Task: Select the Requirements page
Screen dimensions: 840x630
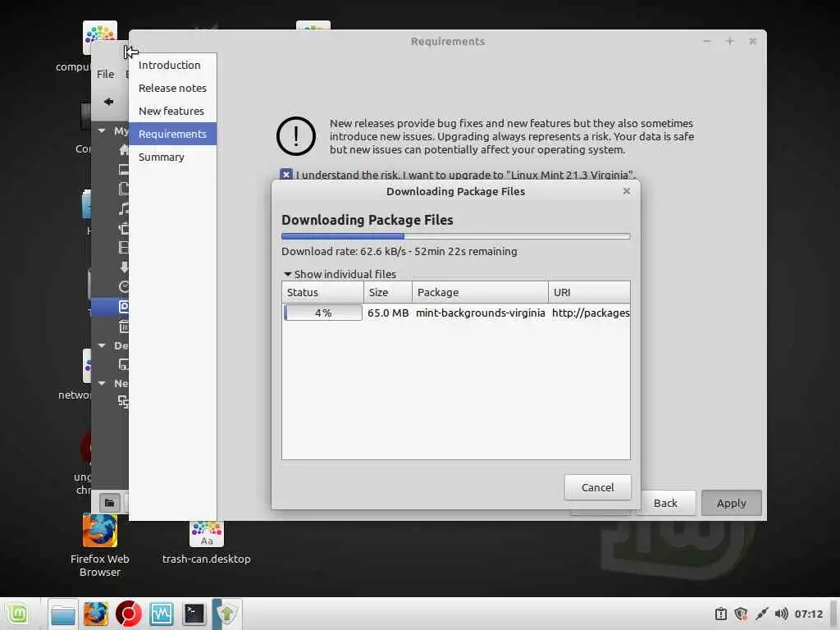Action: 172,134
